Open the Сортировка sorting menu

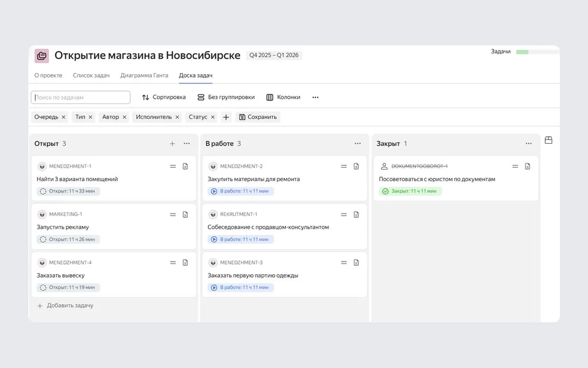pos(164,97)
